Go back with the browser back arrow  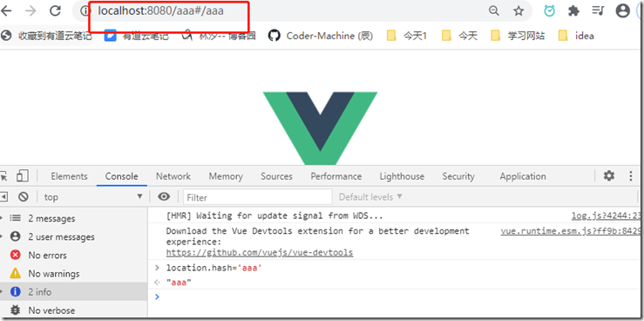[x=6, y=11]
